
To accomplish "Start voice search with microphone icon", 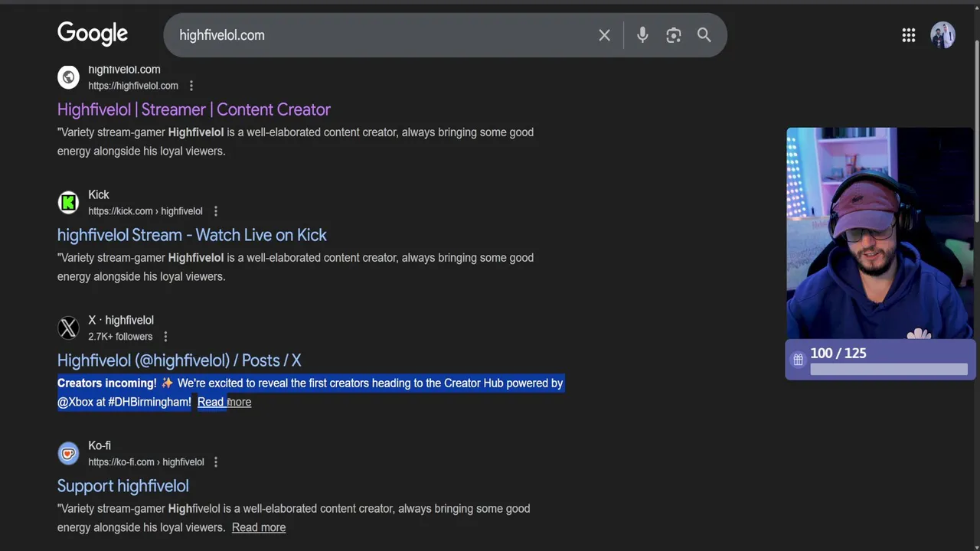I will (642, 35).
